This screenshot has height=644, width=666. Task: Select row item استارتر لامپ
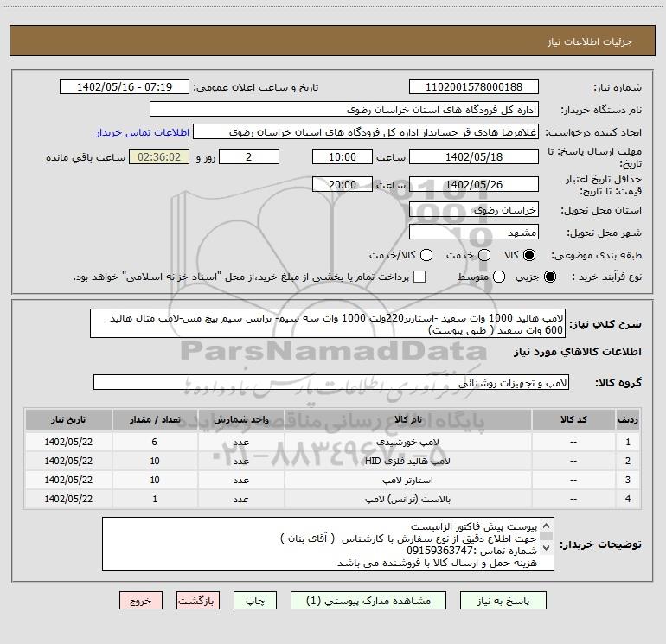click(x=407, y=480)
